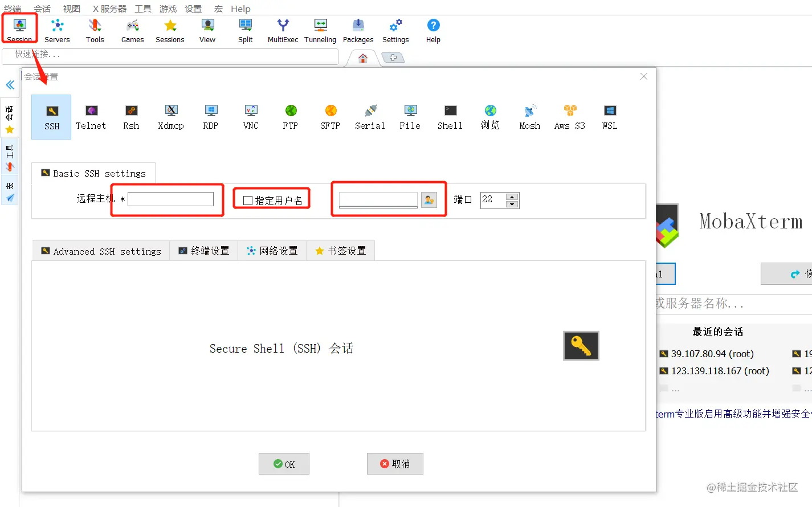This screenshot has width=812, height=507.
Task: Select the FTP session type
Action: click(291, 117)
